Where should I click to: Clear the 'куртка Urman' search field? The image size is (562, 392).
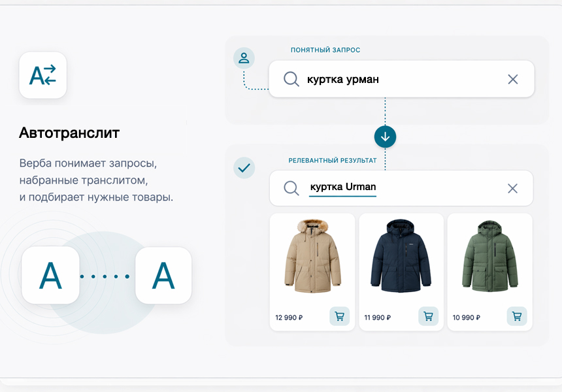point(512,188)
